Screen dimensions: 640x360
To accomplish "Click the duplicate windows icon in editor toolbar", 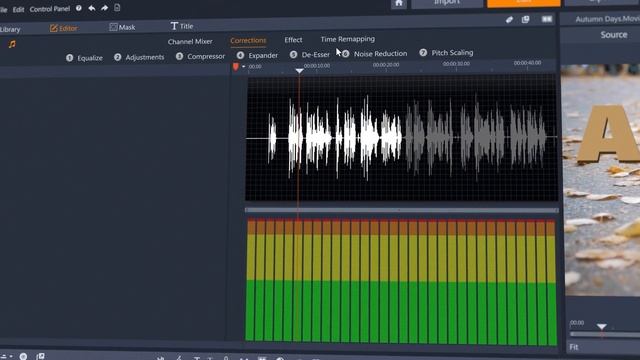I will point(525,19).
